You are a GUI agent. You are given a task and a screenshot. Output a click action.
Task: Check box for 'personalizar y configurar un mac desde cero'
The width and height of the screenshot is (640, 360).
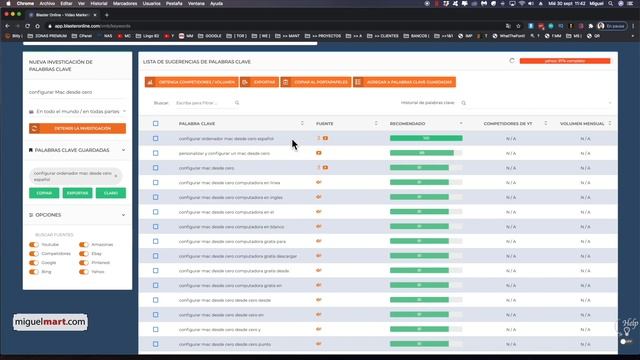156,153
